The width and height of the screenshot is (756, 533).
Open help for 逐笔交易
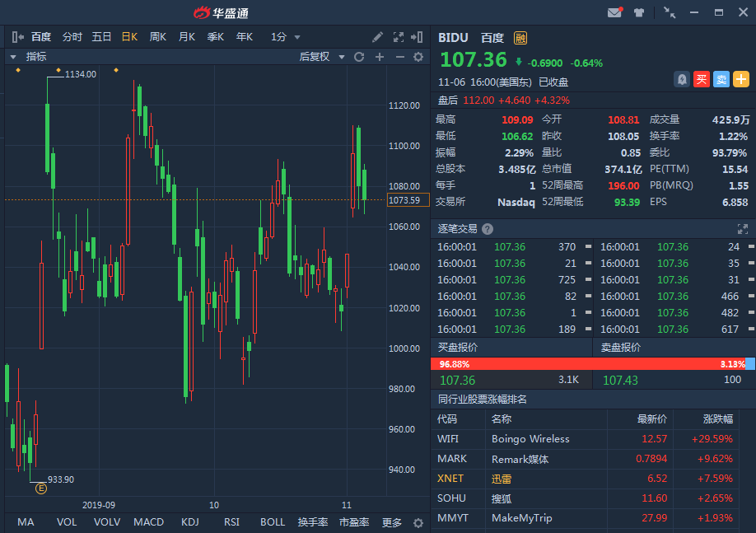pyautogui.click(x=488, y=229)
